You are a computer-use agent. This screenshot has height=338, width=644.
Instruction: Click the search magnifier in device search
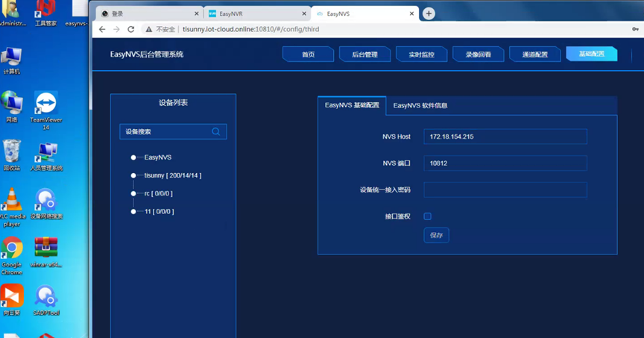pos(215,131)
